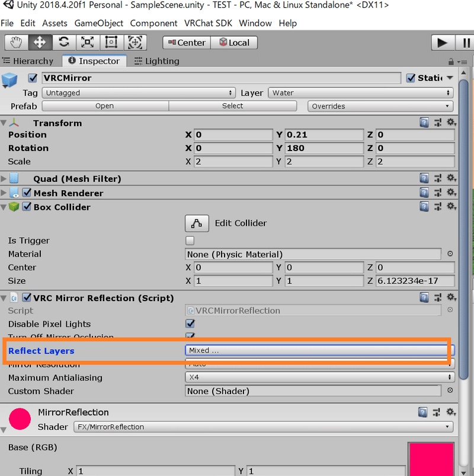
Task: Click the MirrorReflection material preview sphere
Action: pos(20,419)
